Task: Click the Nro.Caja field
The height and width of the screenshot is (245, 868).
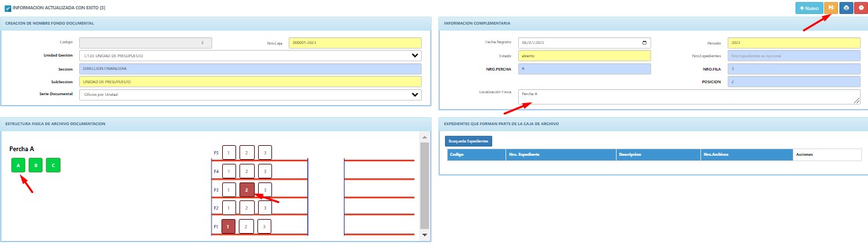Action: (x=356, y=43)
